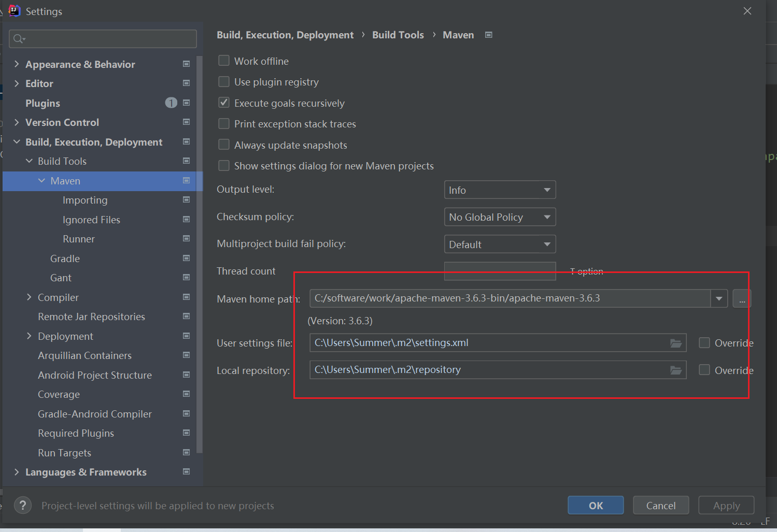
Task: Uncheck Execute goals recursively
Action: (224, 103)
